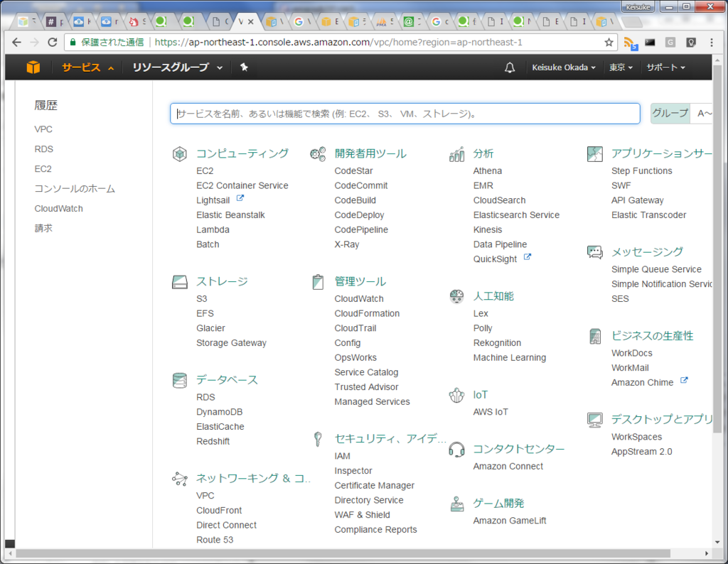Click the browser address bar URL
This screenshot has height=564, width=728.
[x=338, y=42]
